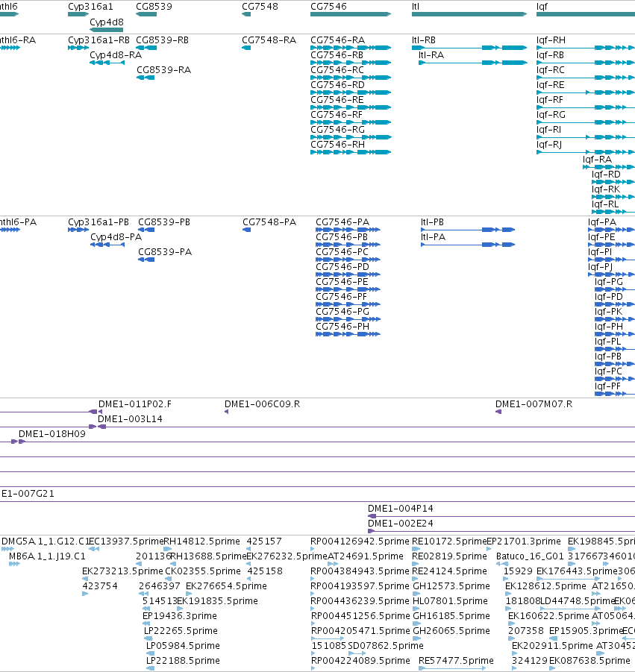The image size is (635, 672).
Task: Select the RE57477.5prime EST label
Action: coord(456,660)
